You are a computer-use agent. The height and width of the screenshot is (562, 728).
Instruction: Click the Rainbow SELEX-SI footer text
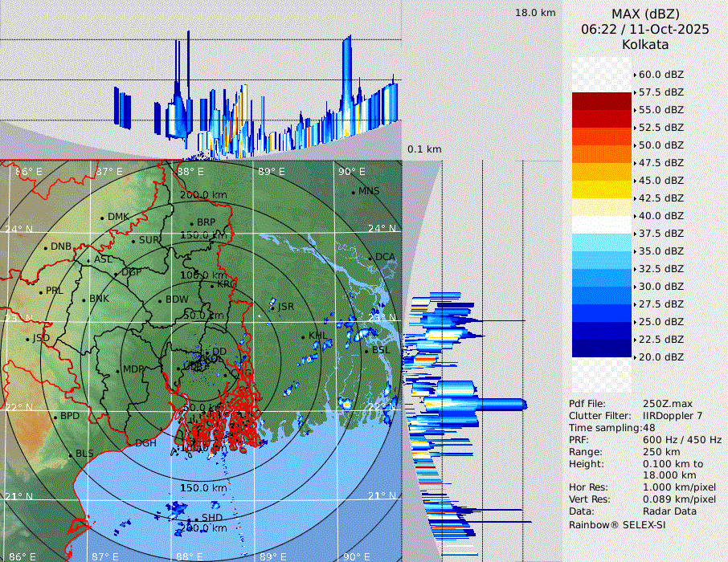point(617,524)
